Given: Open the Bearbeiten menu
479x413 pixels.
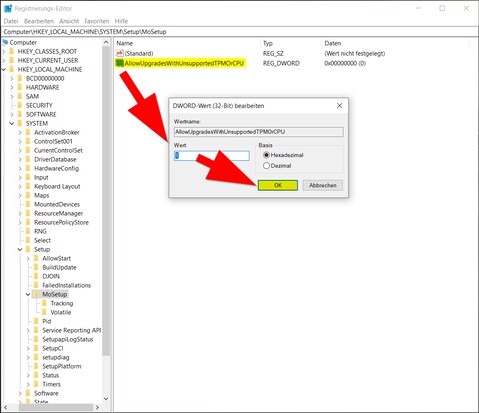Looking at the screenshot, I should [x=39, y=21].
